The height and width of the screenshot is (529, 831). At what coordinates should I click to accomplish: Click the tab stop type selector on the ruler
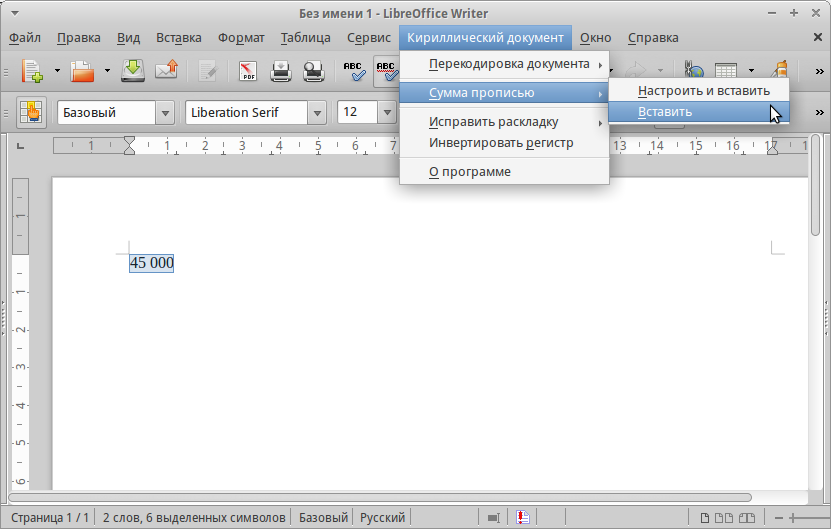tap(20, 146)
